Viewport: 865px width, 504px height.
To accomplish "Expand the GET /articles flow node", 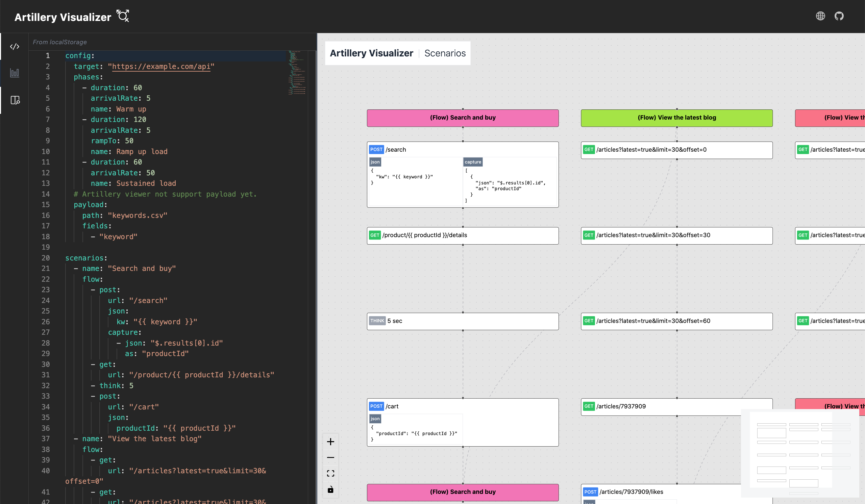I will coord(676,149).
